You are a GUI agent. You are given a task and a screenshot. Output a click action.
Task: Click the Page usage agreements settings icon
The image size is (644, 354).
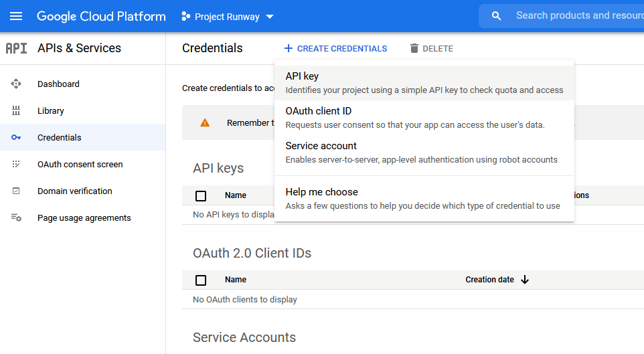[x=16, y=217]
